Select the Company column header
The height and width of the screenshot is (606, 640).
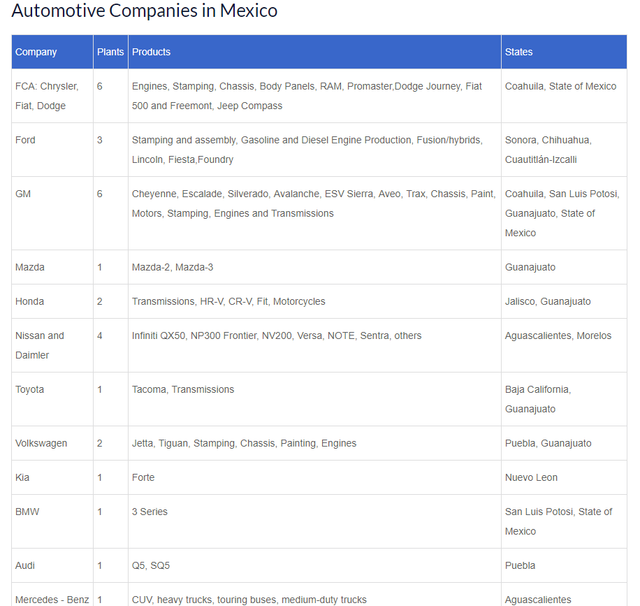[x=52, y=52]
